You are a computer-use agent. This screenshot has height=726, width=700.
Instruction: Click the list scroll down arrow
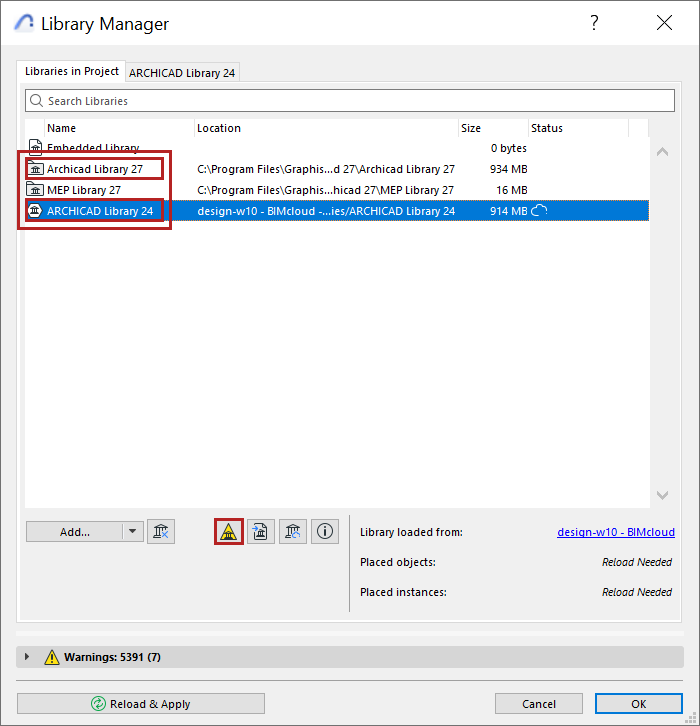tap(662, 495)
